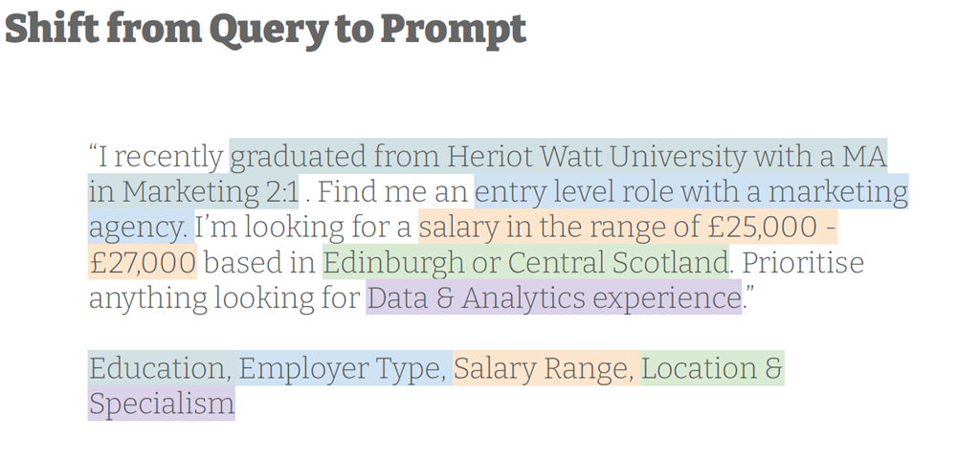Click the slide title Shift from Query to Prompt
Screen dimensions: 980x459
tap(265, 30)
